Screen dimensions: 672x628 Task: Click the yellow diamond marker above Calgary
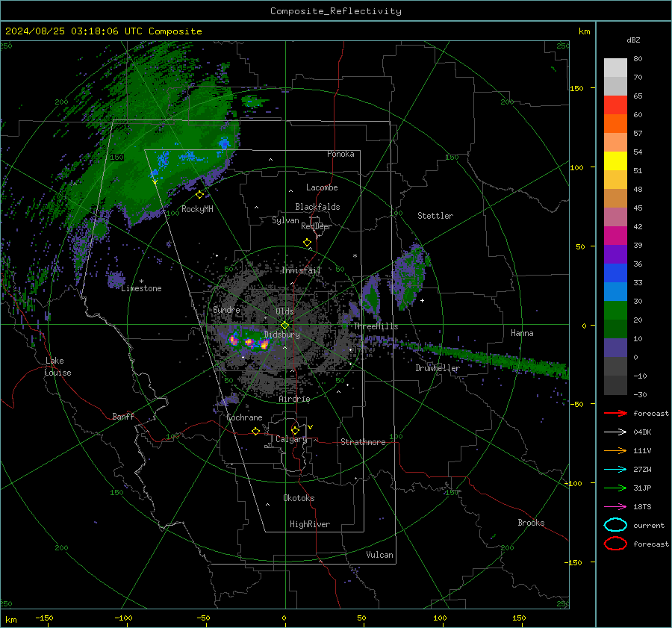coord(295,430)
